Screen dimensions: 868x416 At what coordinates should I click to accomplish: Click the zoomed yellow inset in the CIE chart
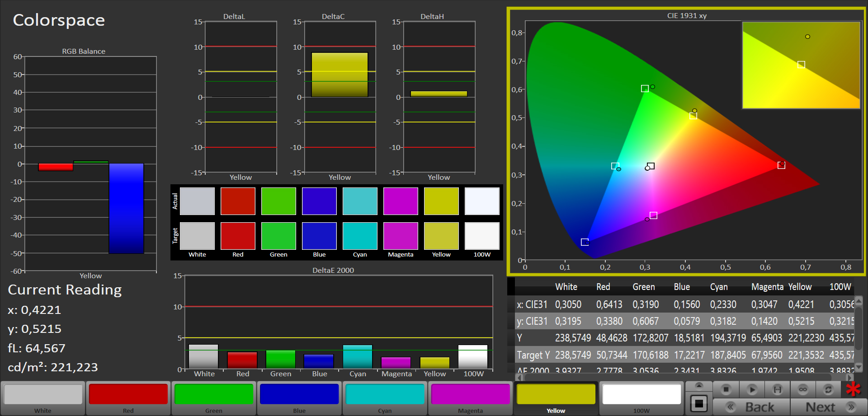point(801,65)
